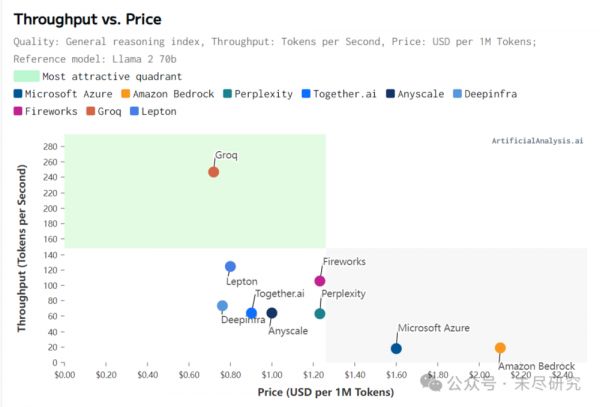600x407 pixels.
Task: Toggle Fireworks legend item
Action: [x=55, y=111]
